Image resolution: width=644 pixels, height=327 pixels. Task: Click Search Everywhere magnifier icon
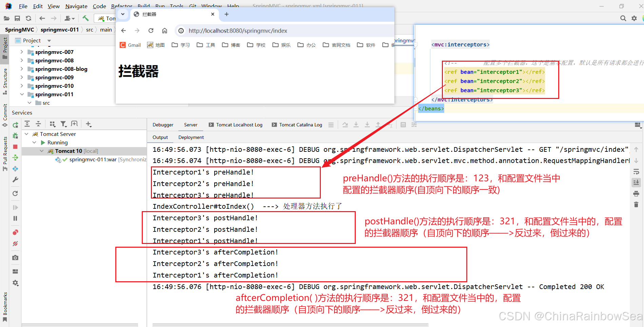click(623, 18)
